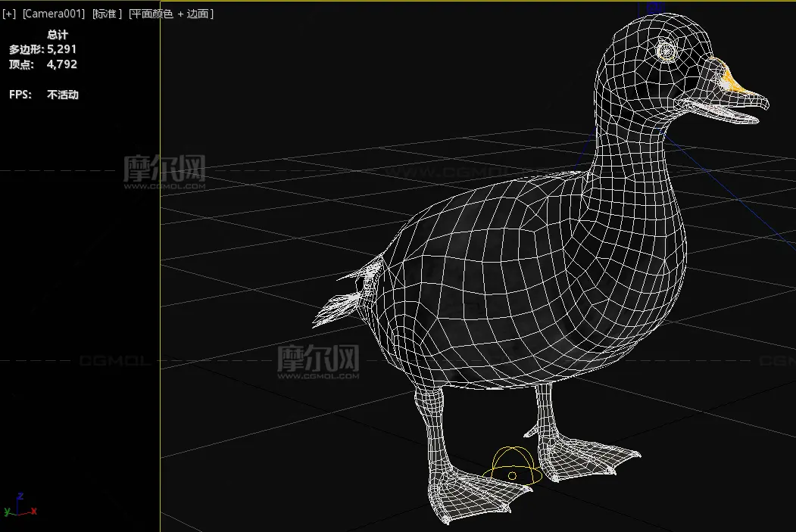The width and height of the screenshot is (796, 532).
Task: Click the duck's wireframe eye
Action: (666, 51)
